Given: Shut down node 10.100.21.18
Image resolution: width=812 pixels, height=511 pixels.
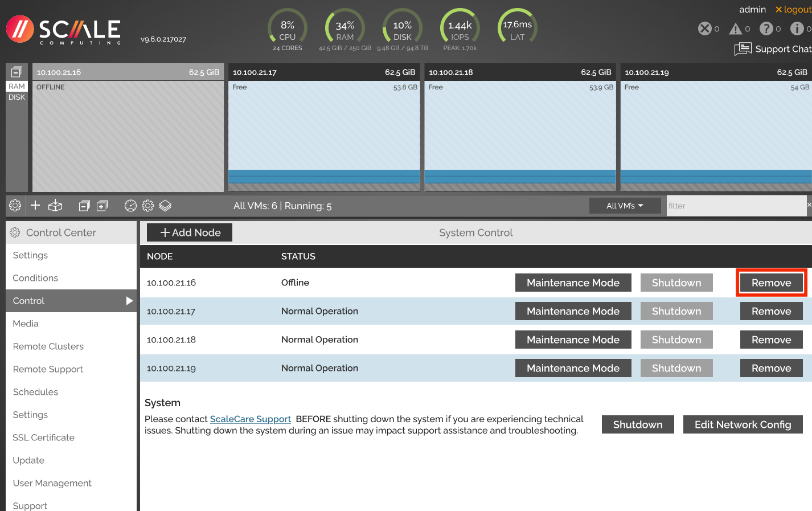Looking at the screenshot, I should [676, 340].
